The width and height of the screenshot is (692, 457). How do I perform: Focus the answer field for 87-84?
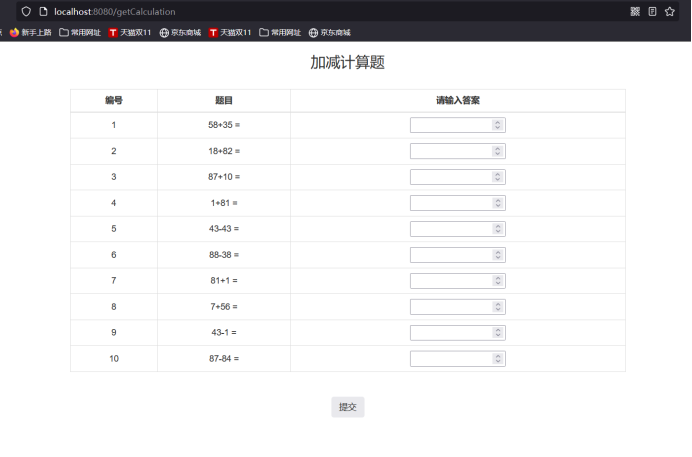(458, 359)
